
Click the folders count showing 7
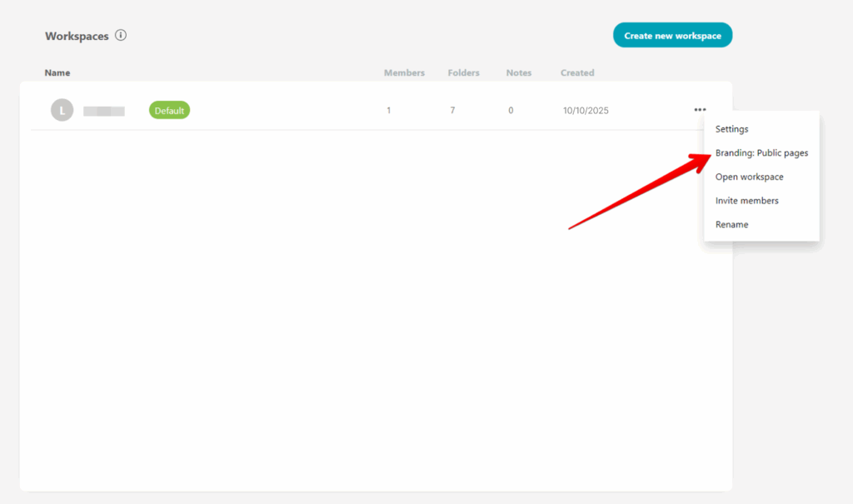(x=452, y=109)
